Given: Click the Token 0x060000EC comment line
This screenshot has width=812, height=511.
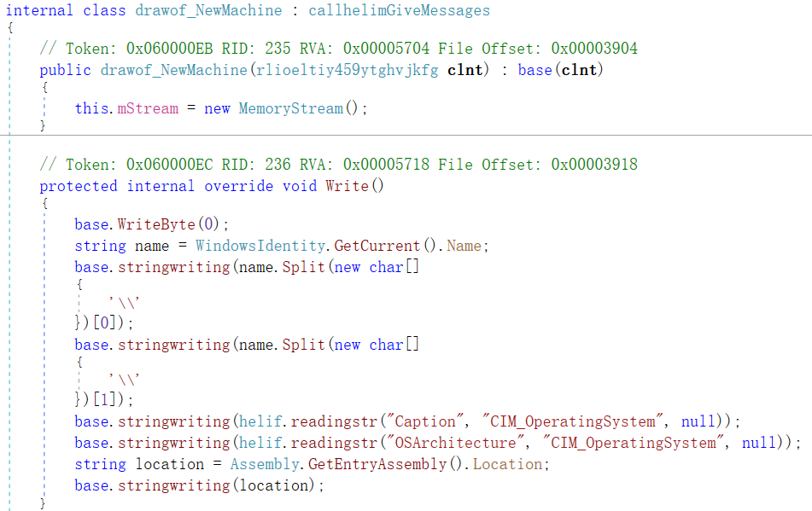Looking at the screenshot, I should point(339,165).
